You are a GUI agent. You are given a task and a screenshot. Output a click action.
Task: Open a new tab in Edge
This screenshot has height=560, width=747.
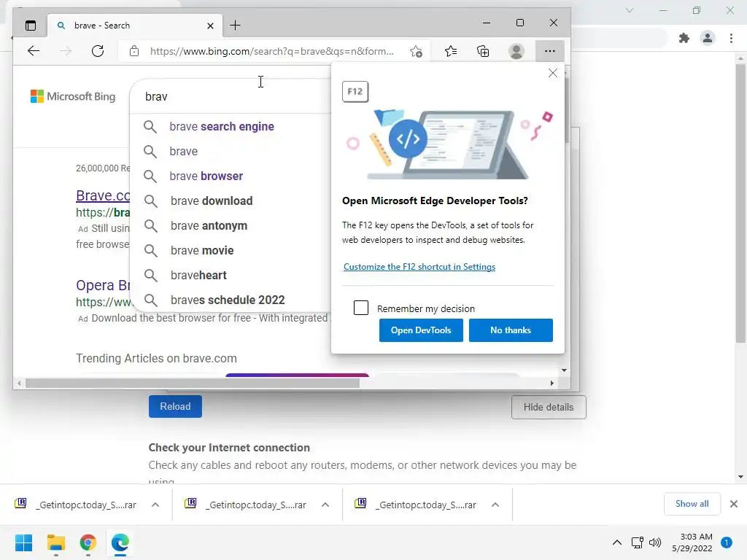[x=235, y=26]
